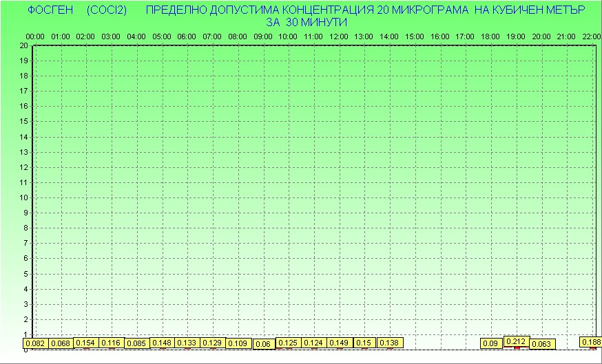
Task: Click the 10:00 time axis label
Action: point(288,37)
